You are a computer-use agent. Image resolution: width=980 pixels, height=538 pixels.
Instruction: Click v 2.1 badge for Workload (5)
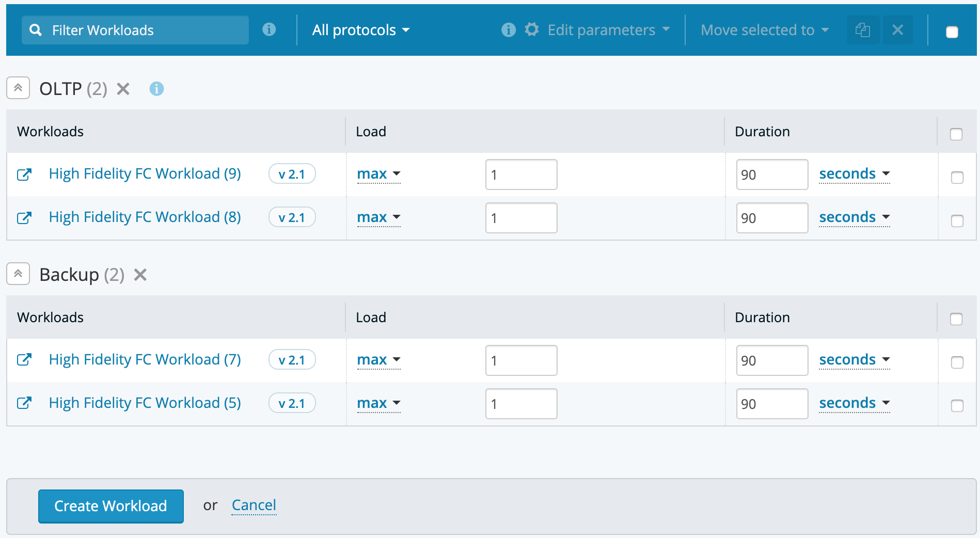tap(292, 403)
